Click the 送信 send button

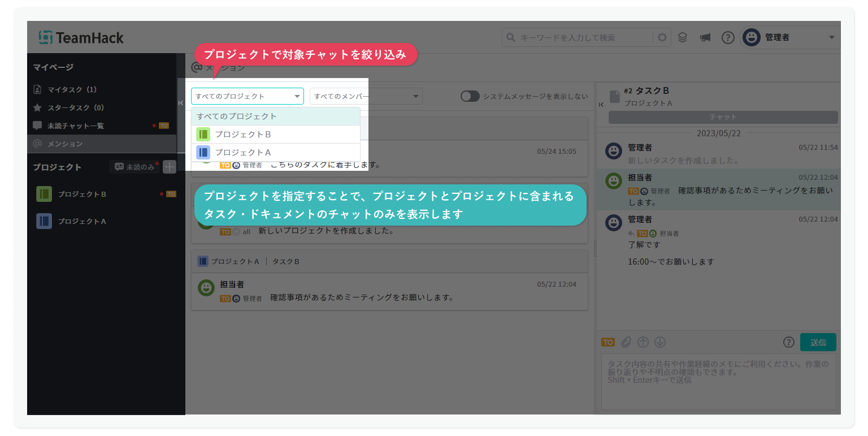818,342
